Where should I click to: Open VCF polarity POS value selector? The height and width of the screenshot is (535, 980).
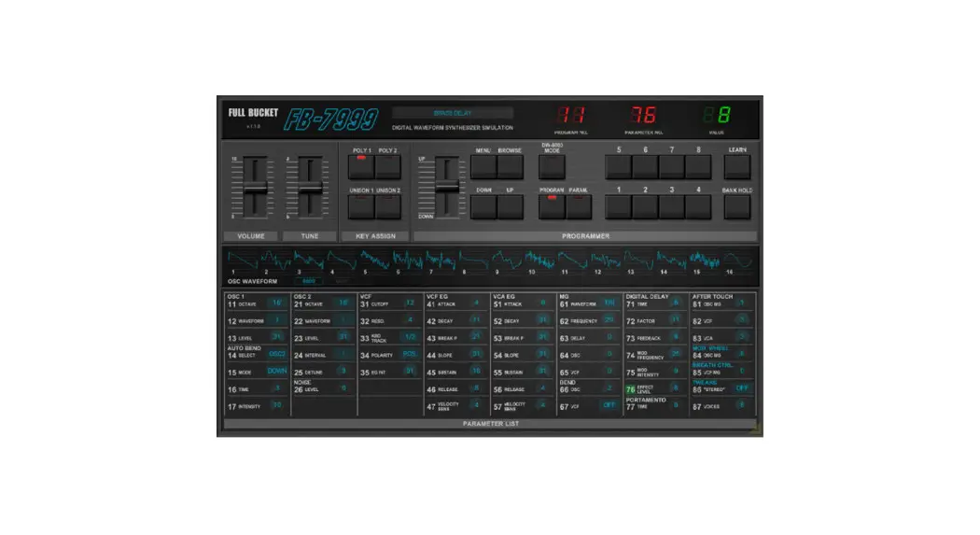(x=409, y=355)
